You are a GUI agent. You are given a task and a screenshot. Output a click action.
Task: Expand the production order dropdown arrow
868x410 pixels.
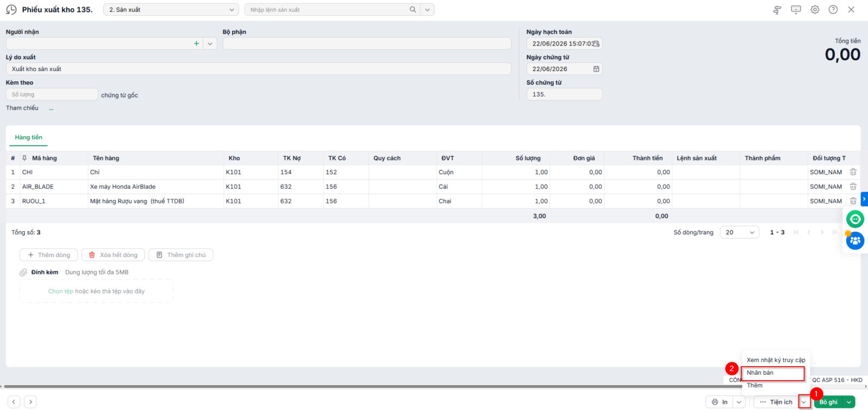tap(427, 10)
